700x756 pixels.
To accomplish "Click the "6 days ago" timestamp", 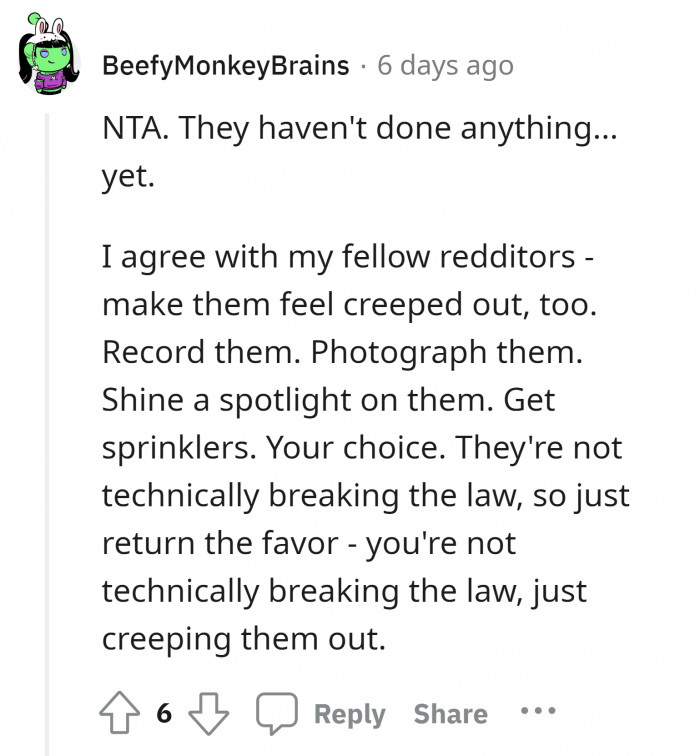I will click(444, 66).
